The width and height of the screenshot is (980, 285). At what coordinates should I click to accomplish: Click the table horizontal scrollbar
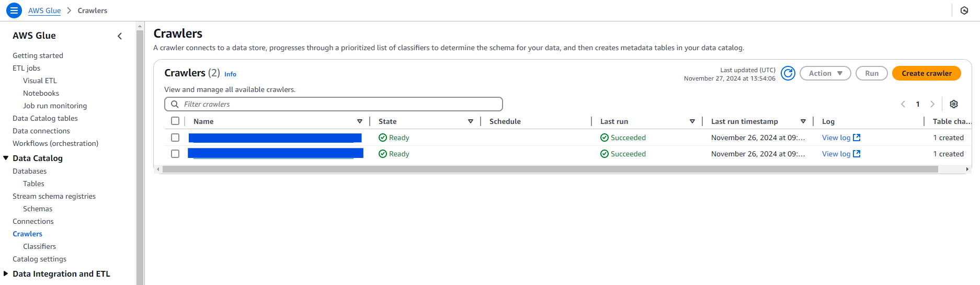(550, 169)
